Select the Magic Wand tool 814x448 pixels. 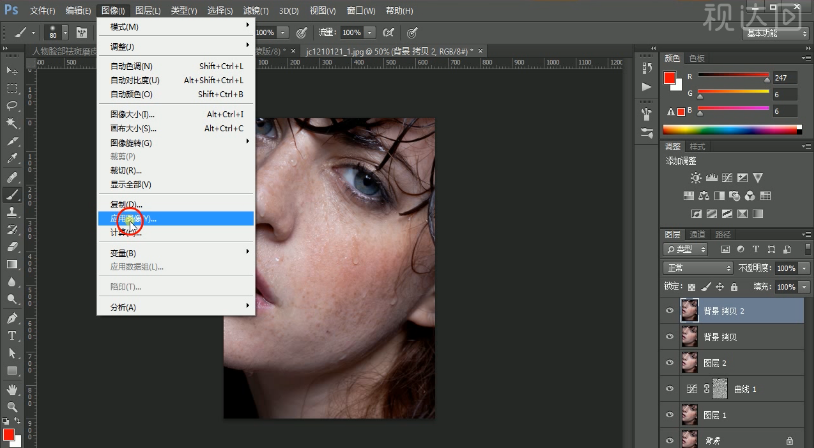click(x=12, y=123)
